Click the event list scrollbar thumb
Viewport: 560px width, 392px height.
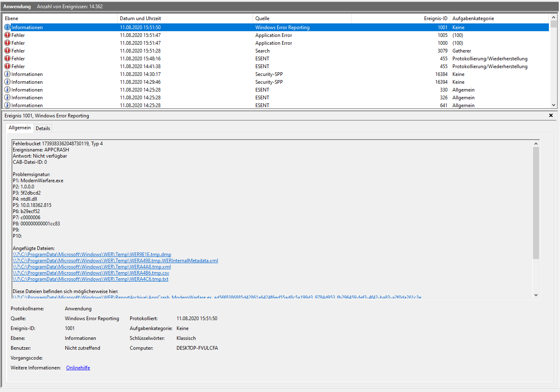click(x=553, y=24)
